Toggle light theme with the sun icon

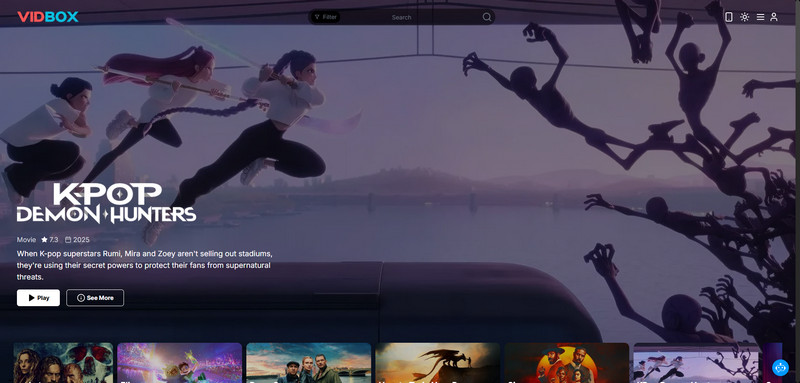click(744, 17)
